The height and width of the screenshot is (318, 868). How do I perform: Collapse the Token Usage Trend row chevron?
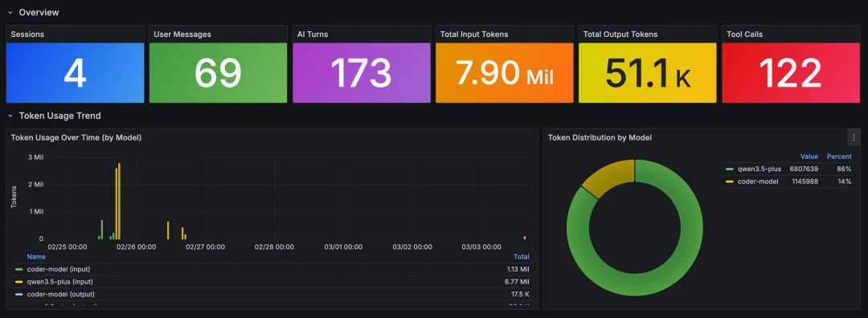click(x=10, y=116)
